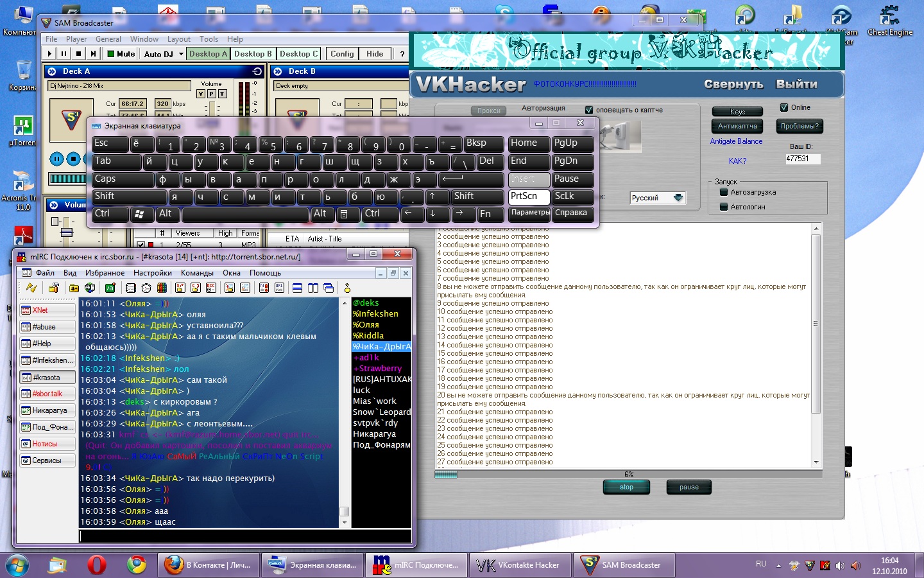Open Opera from the taskbar
Image resolution: width=924 pixels, height=578 pixels.
tap(97, 565)
